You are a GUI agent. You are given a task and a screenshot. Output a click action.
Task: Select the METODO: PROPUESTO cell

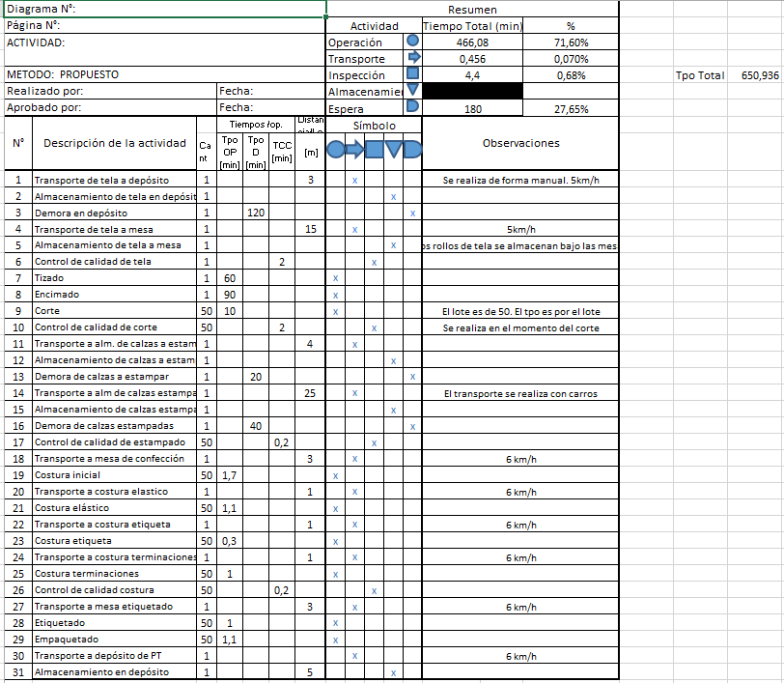(x=165, y=74)
